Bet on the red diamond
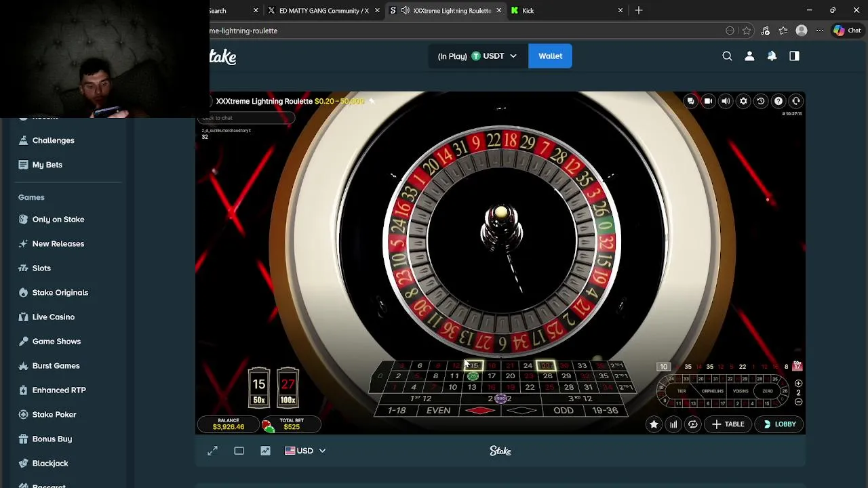Screen dimensions: 868x488 [x=480, y=411]
